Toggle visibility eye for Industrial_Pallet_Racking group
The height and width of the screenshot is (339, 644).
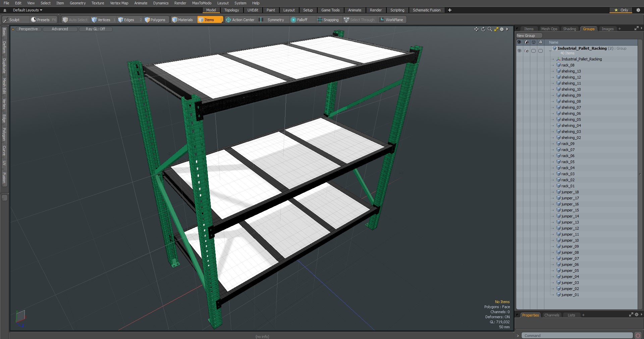(x=519, y=51)
